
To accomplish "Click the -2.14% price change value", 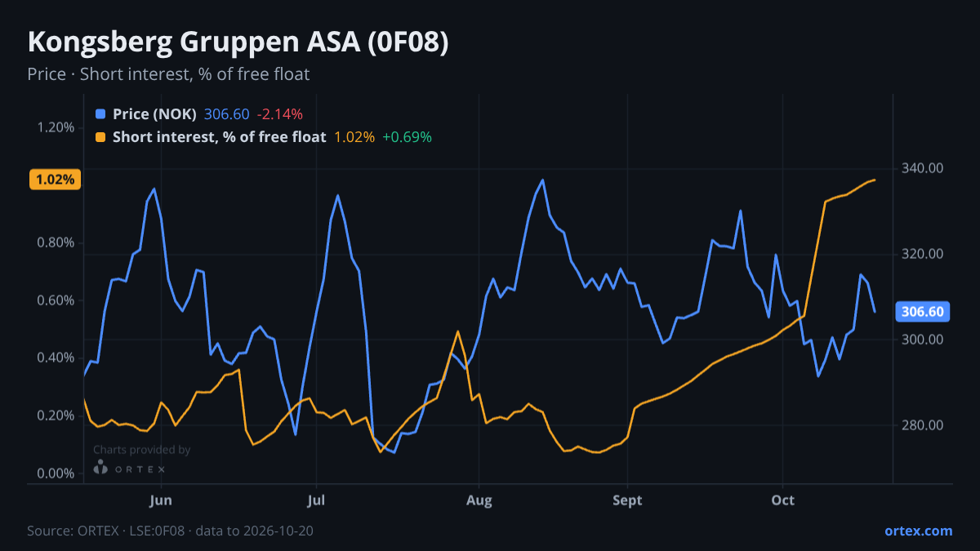I will pyautogui.click(x=279, y=114).
